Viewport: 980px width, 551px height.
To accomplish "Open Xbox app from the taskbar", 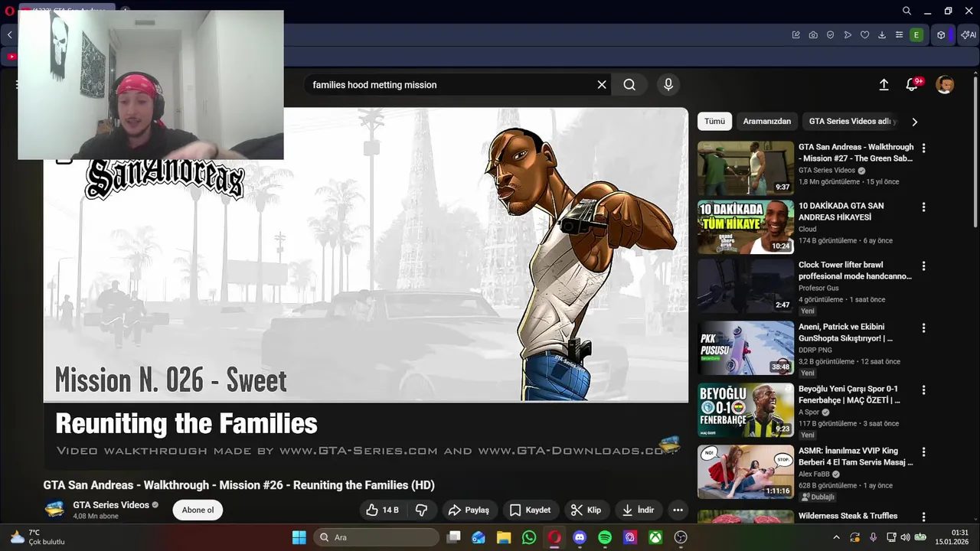I will [655, 537].
